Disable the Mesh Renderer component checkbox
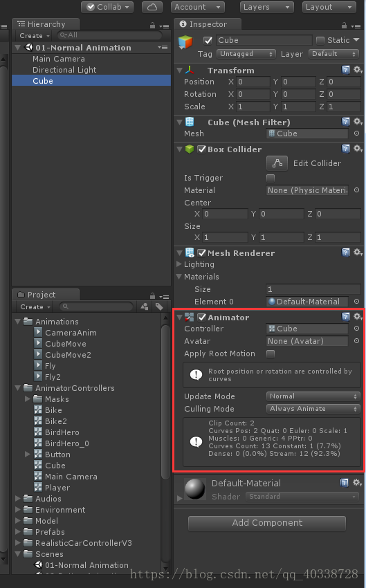Viewport: 366px width, 588px height. click(202, 253)
